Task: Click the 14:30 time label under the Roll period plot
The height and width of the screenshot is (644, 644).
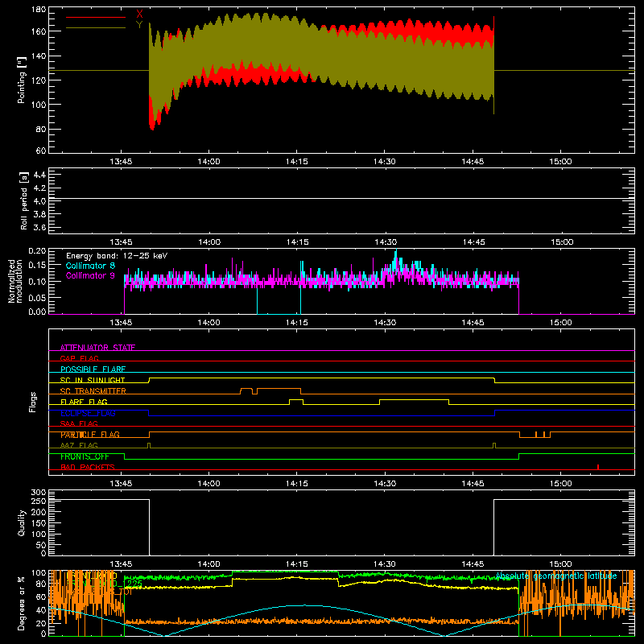Action: click(386, 242)
